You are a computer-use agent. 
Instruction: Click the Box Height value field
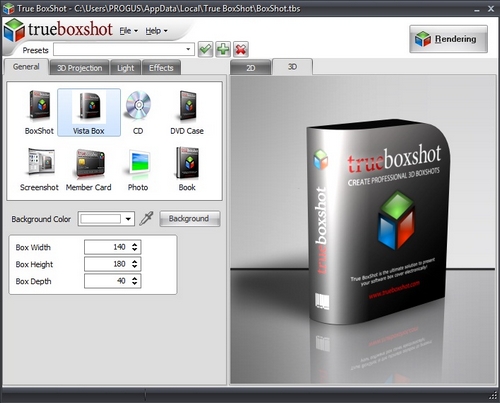tap(113, 264)
